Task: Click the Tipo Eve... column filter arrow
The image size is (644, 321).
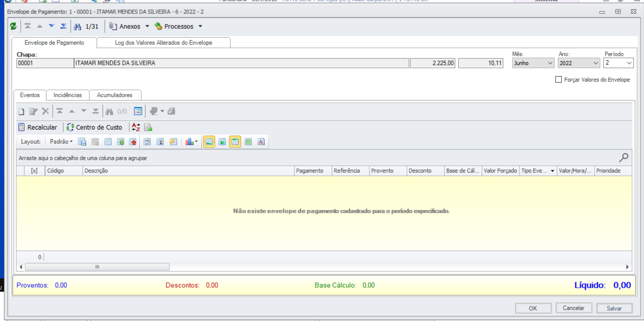Action: click(553, 171)
